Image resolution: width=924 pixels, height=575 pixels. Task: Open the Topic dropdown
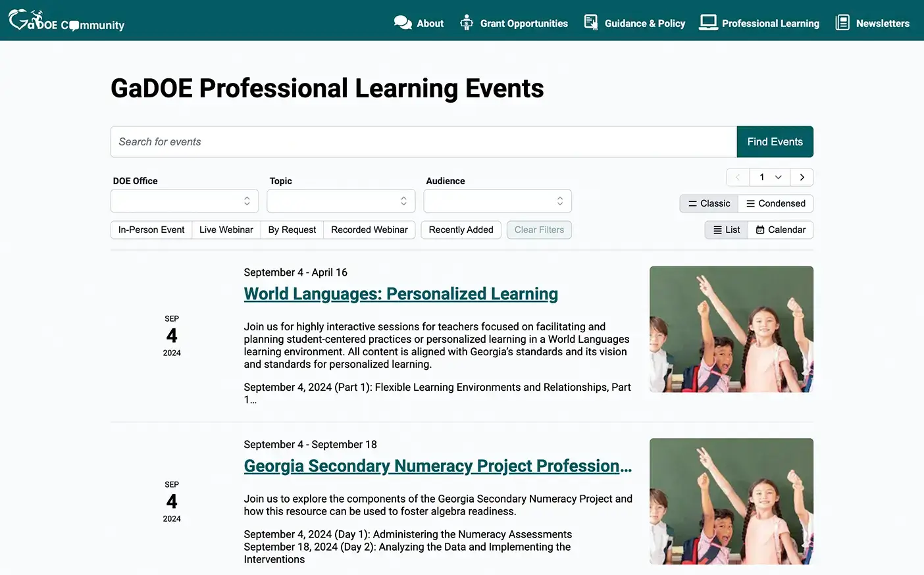[x=340, y=201]
